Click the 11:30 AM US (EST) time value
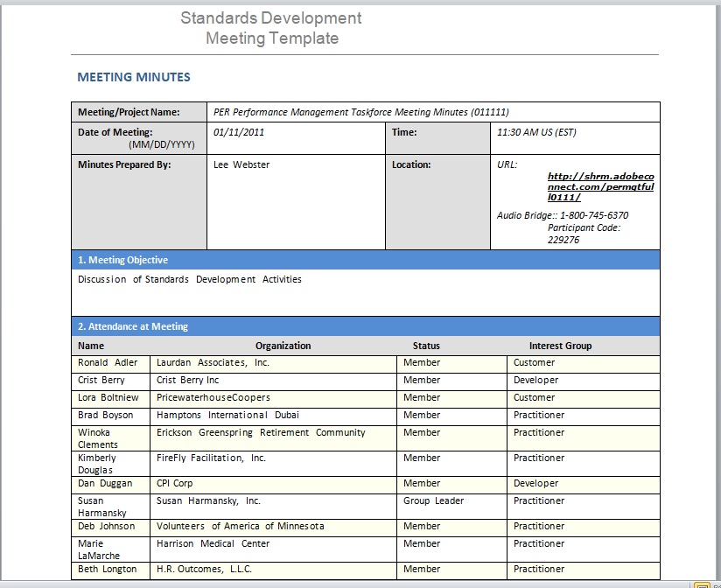The image size is (721, 588). click(x=536, y=133)
